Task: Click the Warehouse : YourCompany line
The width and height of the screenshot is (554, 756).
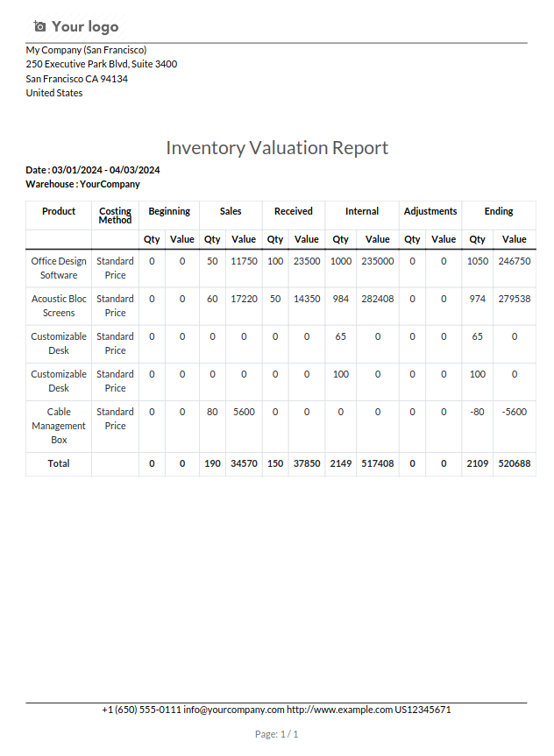Action: (x=82, y=184)
